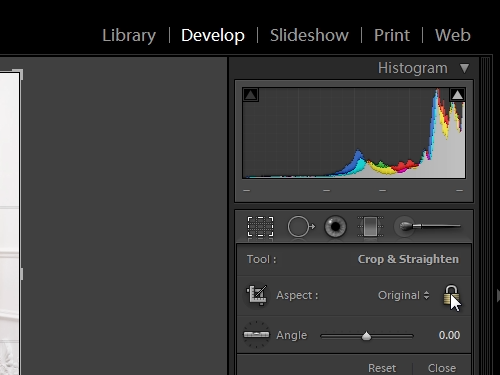Activate the Red Eye Correction tool
This screenshot has height=375, width=500.
(335, 227)
